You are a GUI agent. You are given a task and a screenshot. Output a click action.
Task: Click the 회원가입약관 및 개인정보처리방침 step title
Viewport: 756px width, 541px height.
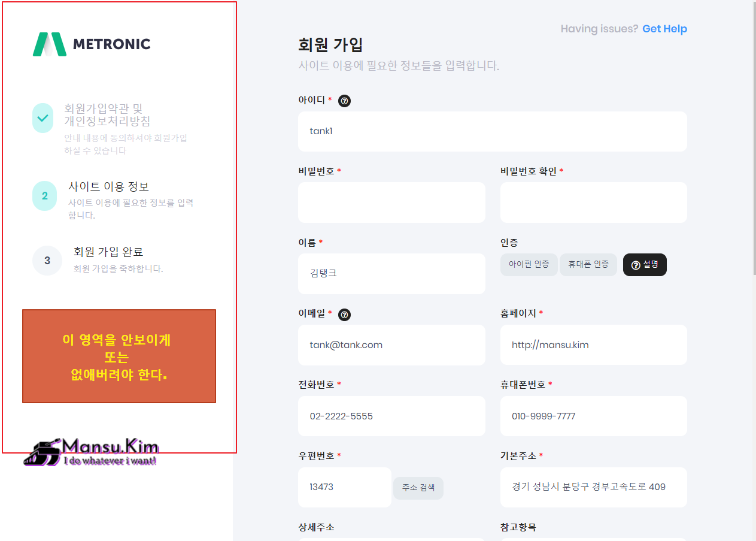[107, 114]
